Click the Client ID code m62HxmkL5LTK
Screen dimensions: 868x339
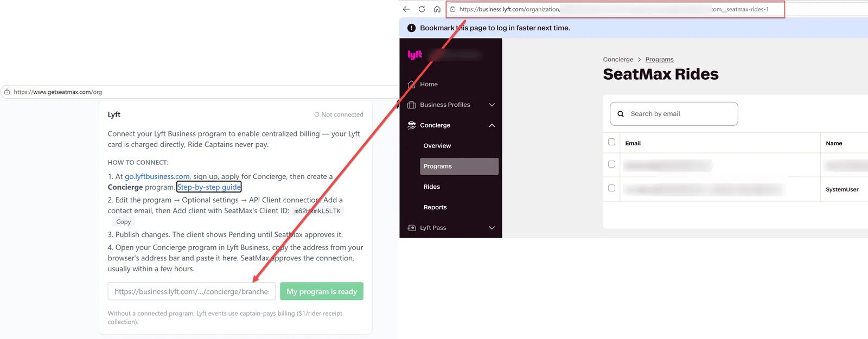pyautogui.click(x=317, y=211)
